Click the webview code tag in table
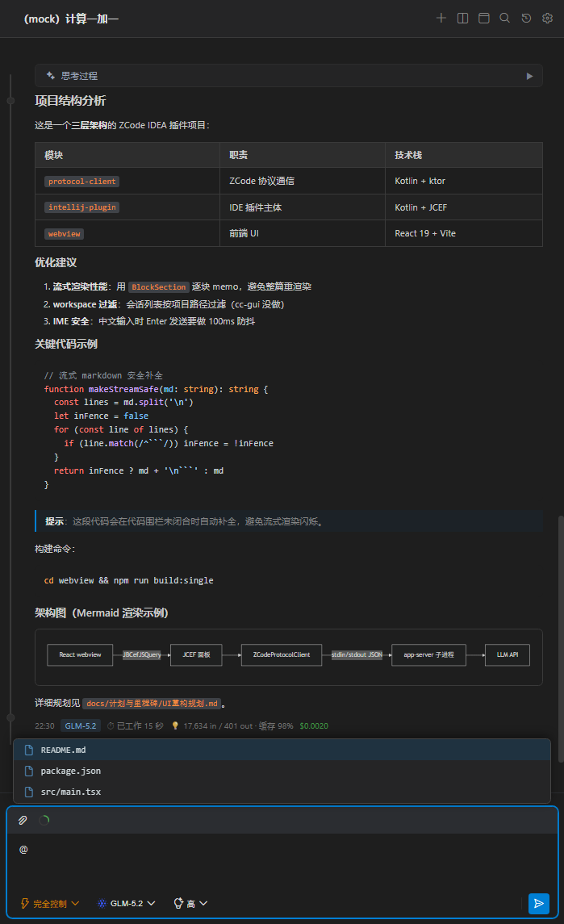The width and height of the screenshot is (564, 924). 65,234
